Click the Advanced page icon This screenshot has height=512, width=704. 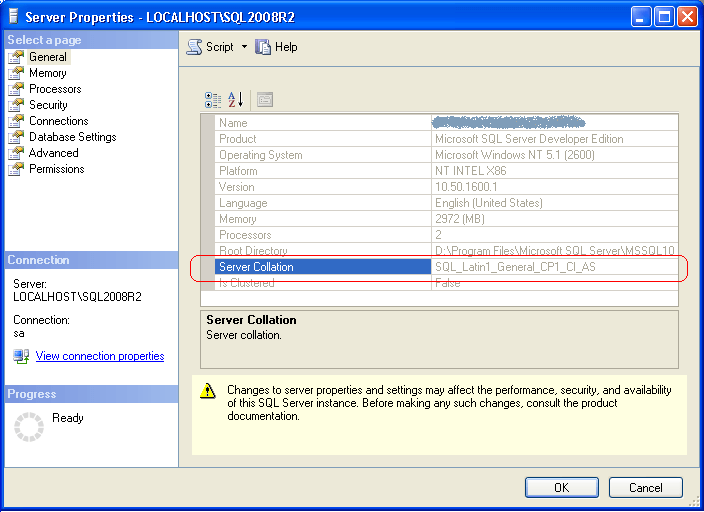[x=16, y=153]
